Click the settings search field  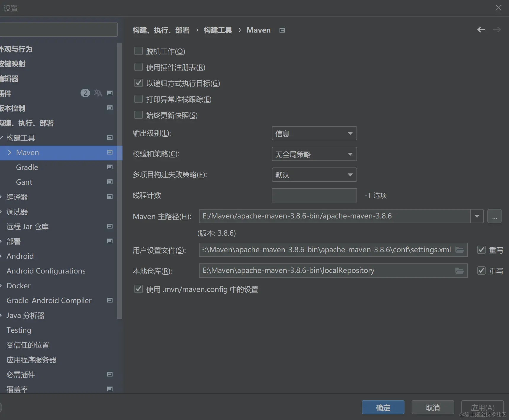coord(59,30)
